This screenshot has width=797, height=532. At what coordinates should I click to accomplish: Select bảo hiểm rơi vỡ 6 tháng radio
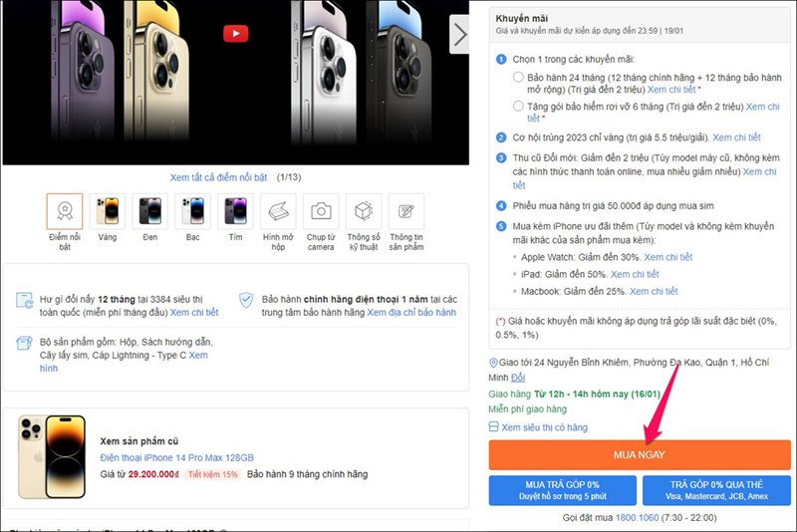[x=518, y=107]
